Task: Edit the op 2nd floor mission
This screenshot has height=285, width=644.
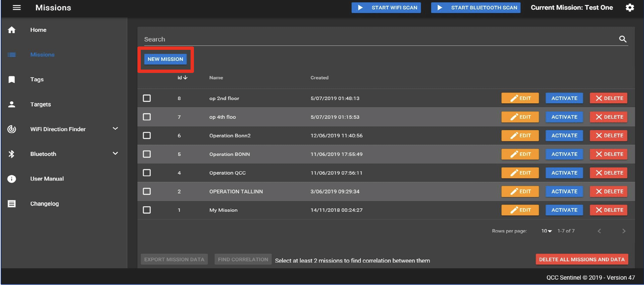Action: tap(520, 98)
